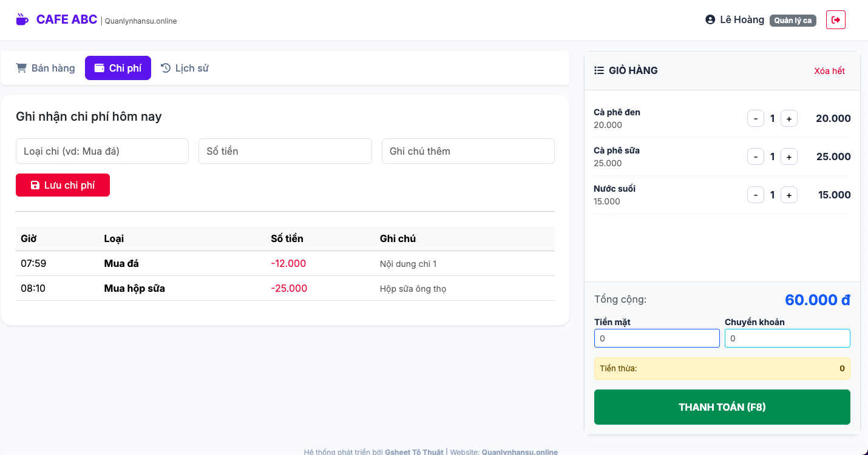Click the Lưu chi phí button
This screenshot has height=455, width=868.
click(x=63, y=185)
